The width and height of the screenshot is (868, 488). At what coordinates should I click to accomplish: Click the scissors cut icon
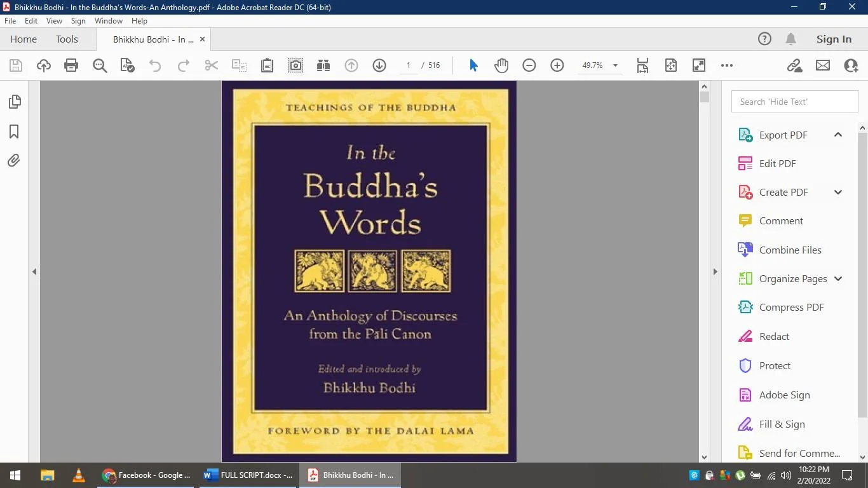pos(212,65)
